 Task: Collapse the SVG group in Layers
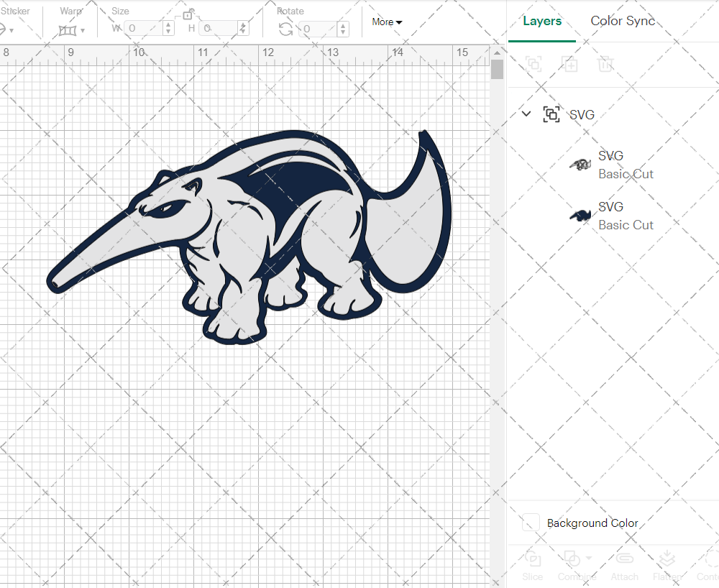[x=526, y=114]
